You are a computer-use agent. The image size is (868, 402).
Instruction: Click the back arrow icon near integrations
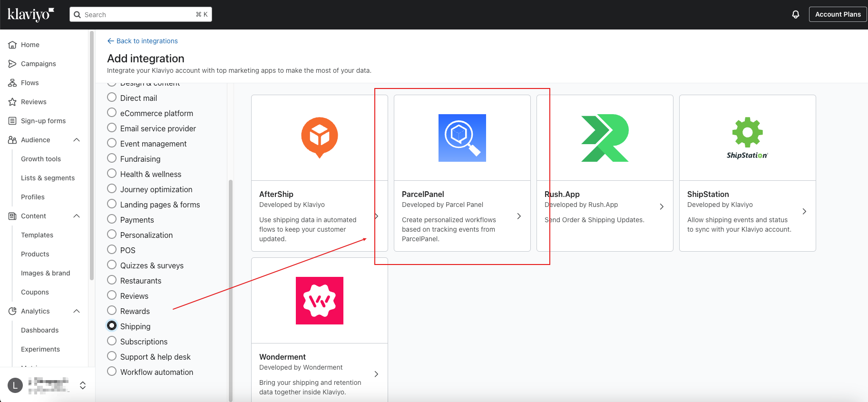[111, 41]
